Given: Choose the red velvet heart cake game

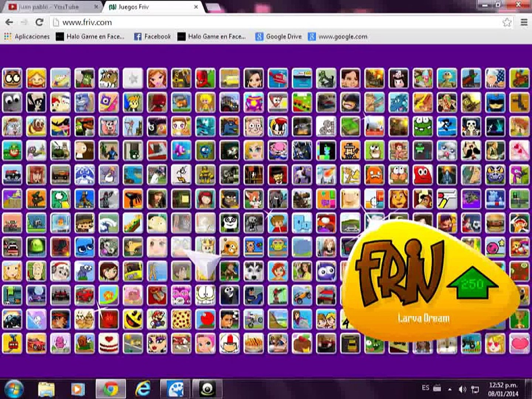Looking at the screenshot, I should point(109,343).
